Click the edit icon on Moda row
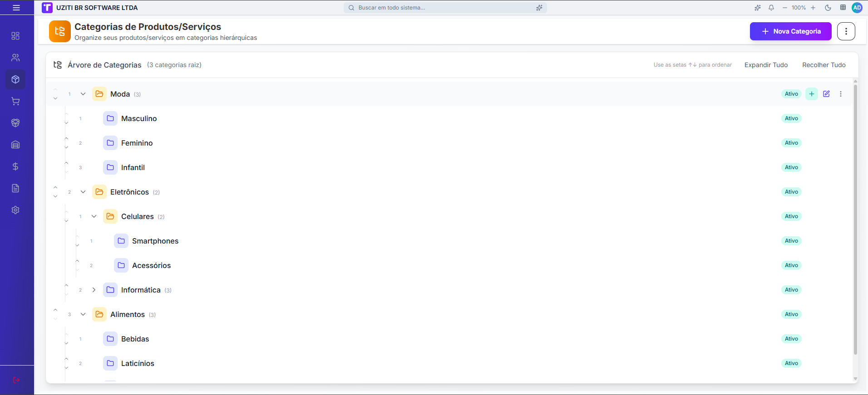Viewport: 868px width, 395px height. (x=826, y=94)
